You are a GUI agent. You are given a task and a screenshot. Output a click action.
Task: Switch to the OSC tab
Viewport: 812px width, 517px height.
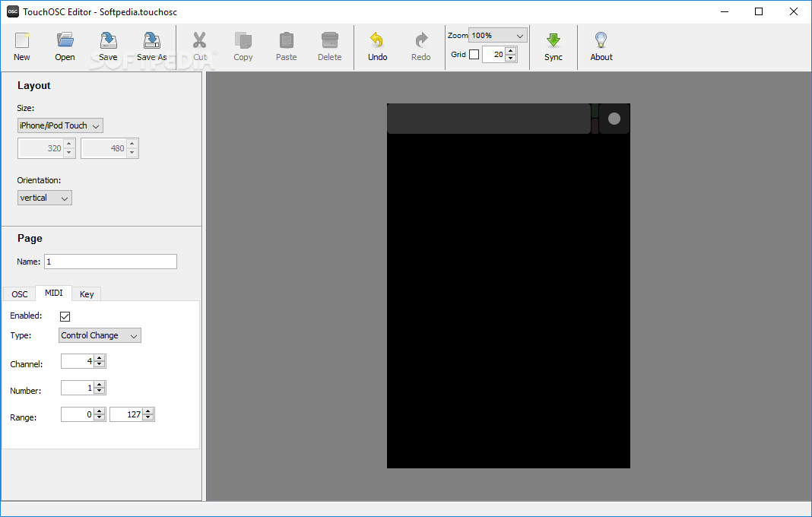tap(20, 294)
